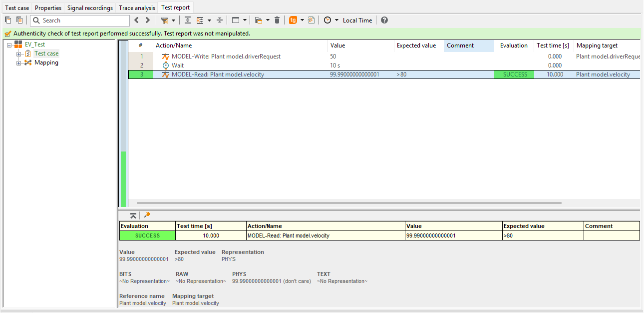644x313 pixels.
Task: Click the help question mark icon
Action: click(384, 20)
